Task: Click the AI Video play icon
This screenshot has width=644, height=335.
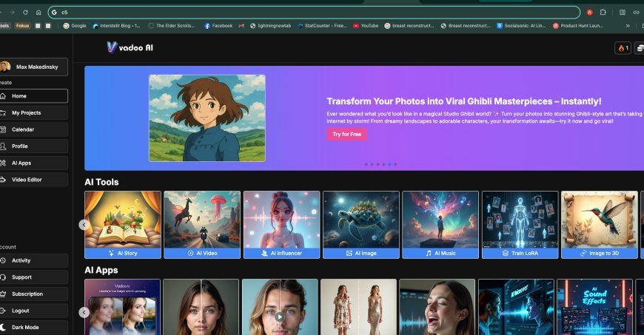Action: (x=190, y=254)
